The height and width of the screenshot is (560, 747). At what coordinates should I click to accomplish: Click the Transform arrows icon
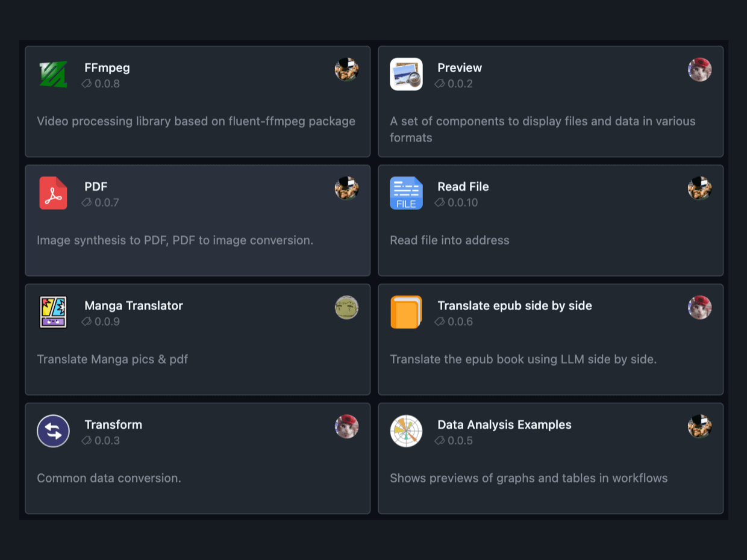[53, 431]
